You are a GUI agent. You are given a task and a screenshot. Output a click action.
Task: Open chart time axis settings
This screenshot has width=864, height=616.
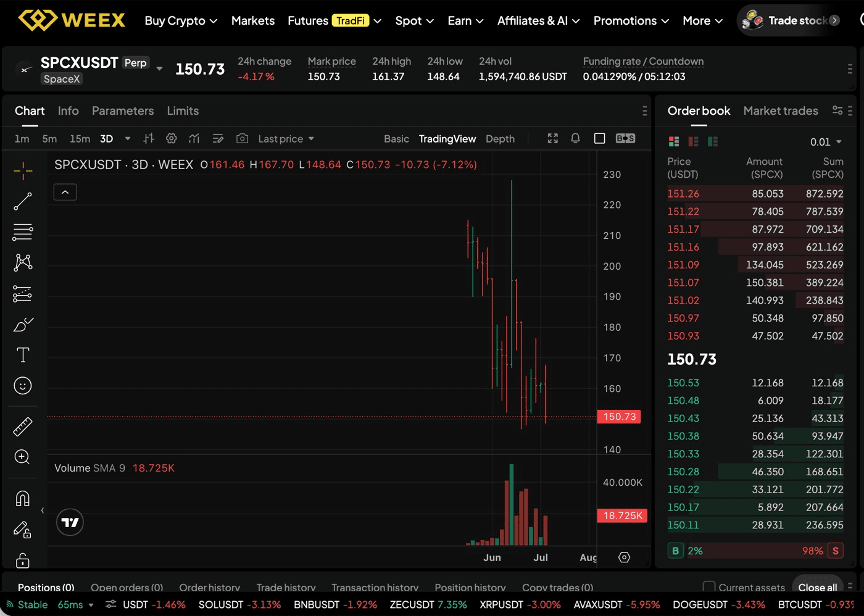(625, 557)
